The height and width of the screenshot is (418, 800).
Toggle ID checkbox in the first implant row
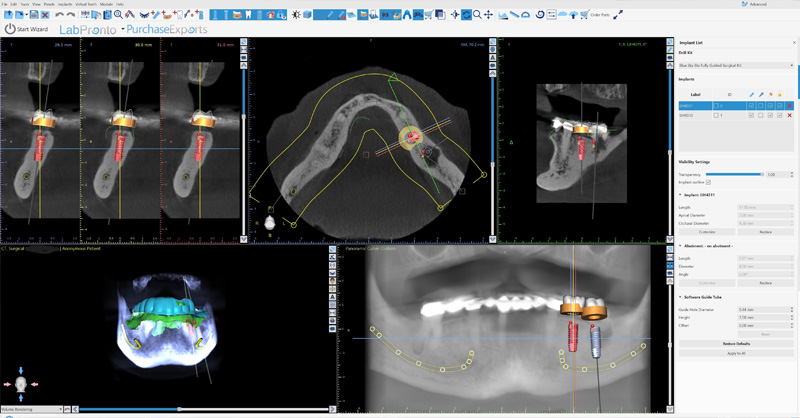point(716,106)
